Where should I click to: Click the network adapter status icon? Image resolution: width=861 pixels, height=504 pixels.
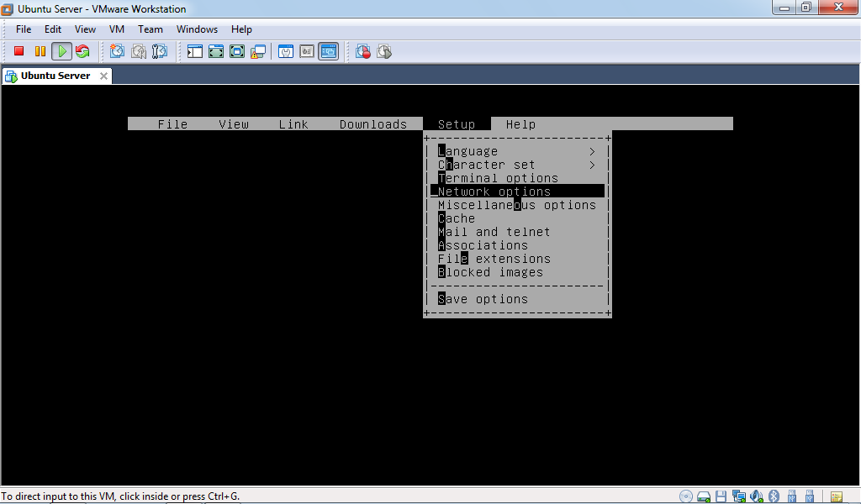pyautogui.click(x=738, y=496)
